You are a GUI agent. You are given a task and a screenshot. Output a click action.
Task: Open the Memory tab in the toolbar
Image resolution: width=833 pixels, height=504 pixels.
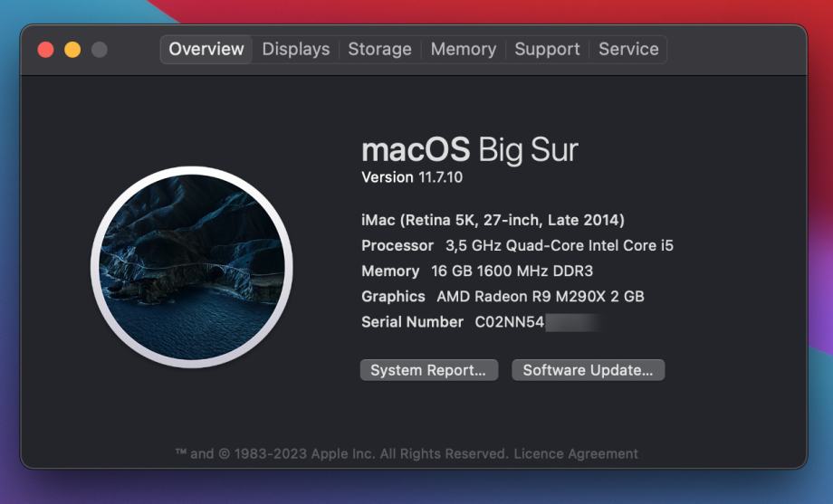(x=463, y=49)
